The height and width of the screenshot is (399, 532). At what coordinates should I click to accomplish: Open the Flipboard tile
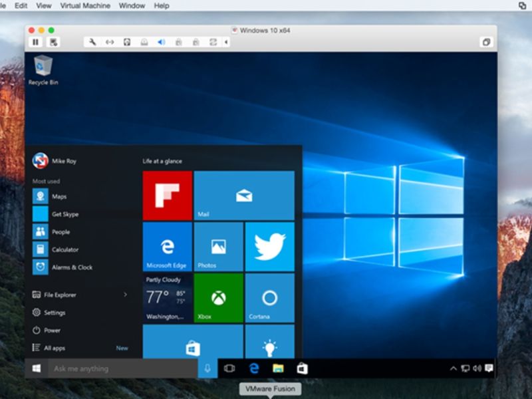pyautogui.click(x=168, y=196)
